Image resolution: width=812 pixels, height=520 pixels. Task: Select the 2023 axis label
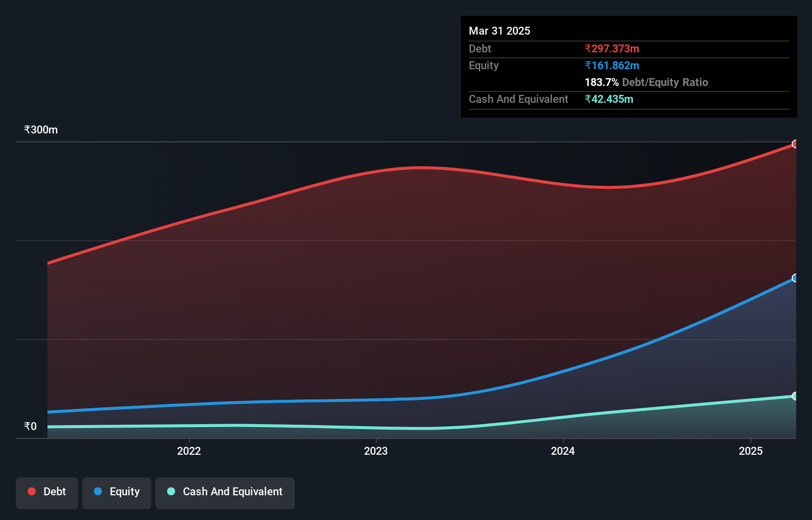(x=376, y=451)
